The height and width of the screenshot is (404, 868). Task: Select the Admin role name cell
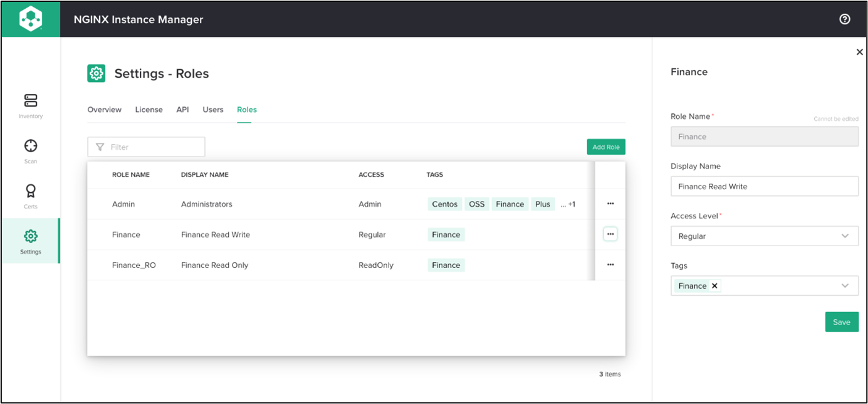[123, 204]
